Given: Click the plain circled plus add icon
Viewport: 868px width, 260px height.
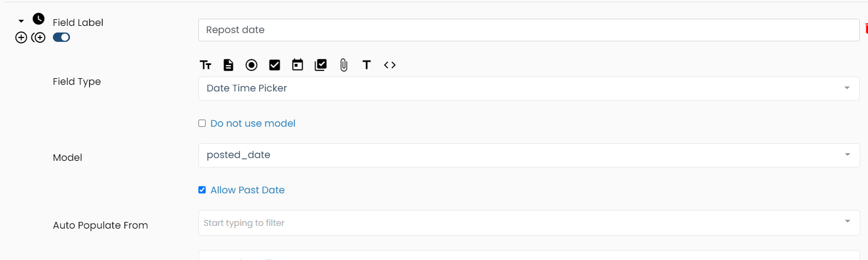Looking at the screenshot, I should pos(21,37).
